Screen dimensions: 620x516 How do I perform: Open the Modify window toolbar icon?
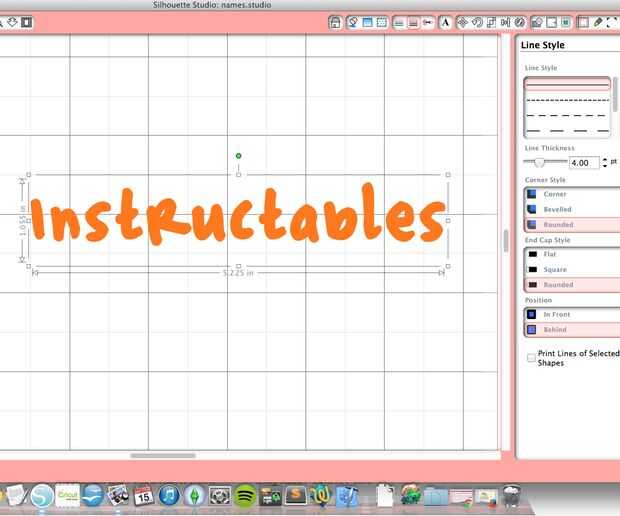(537, 23)
